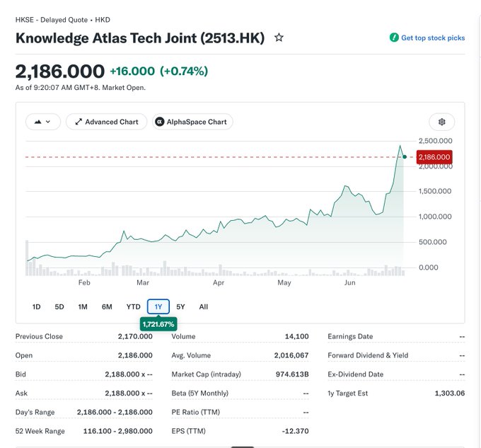
Task: Select the 1Y time range
Action: (x=158, y=306)
